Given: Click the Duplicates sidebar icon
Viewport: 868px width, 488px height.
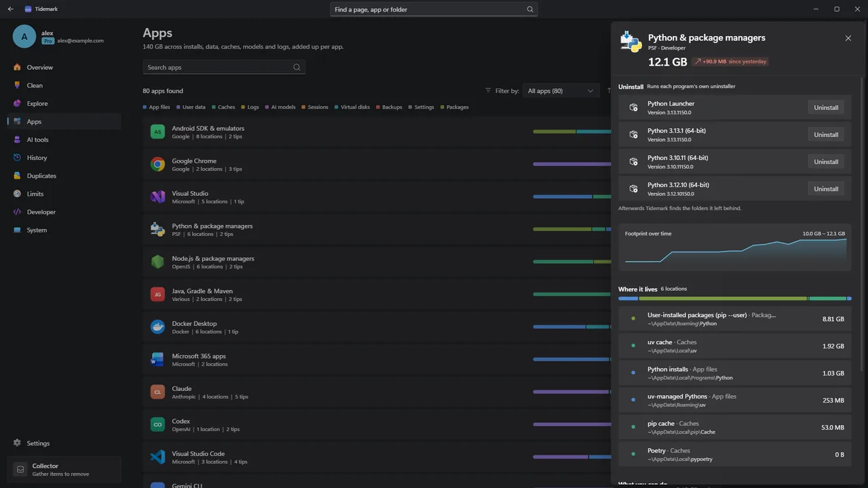Looking at the screenshot, I should 18,176.
